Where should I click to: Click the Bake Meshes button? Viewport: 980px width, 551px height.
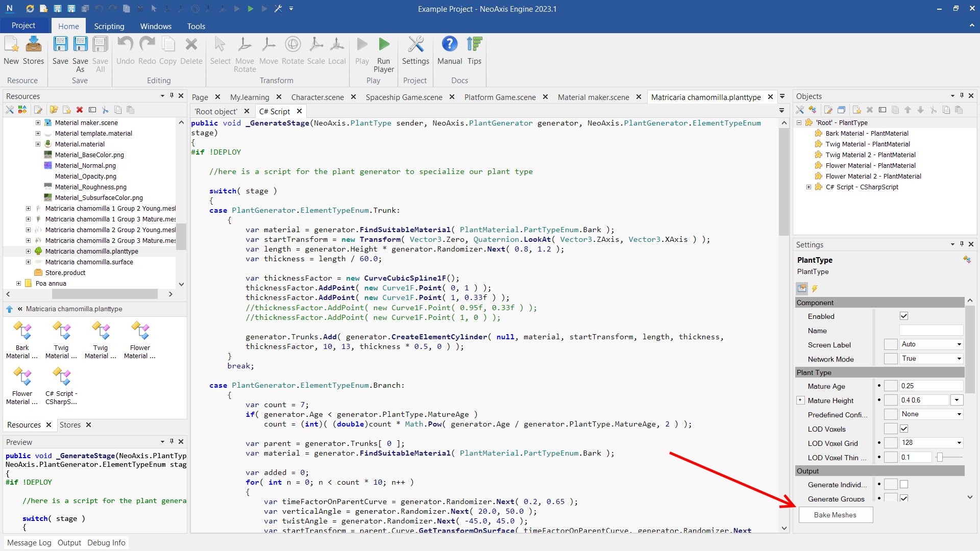point(835,515)
